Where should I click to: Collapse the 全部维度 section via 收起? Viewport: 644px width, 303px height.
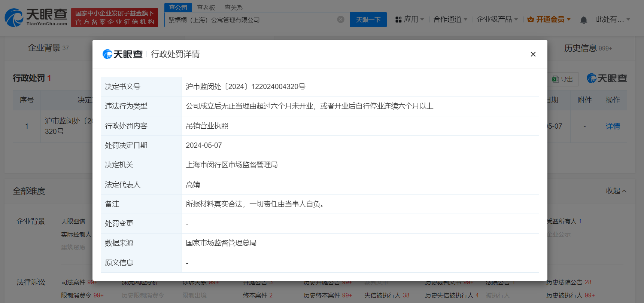[x=616, y=191]
